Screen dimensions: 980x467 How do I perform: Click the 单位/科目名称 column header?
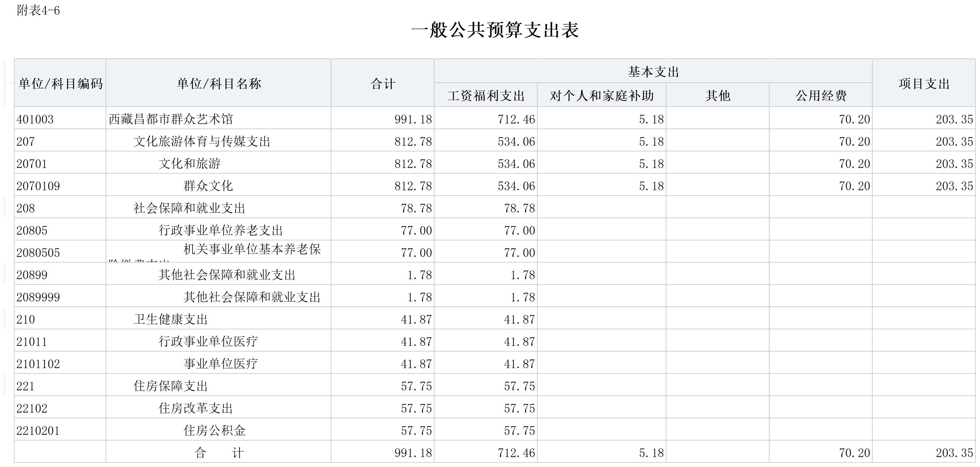(219, 83)
